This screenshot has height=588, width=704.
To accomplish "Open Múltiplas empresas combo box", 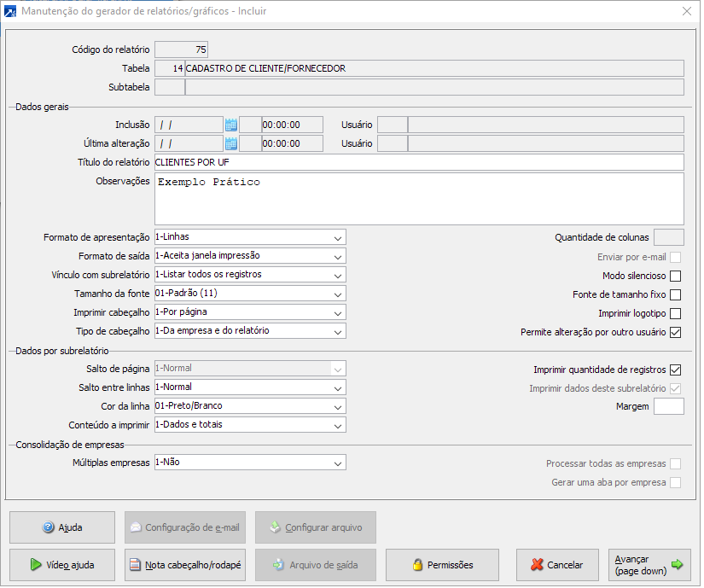I will [338, 463].
